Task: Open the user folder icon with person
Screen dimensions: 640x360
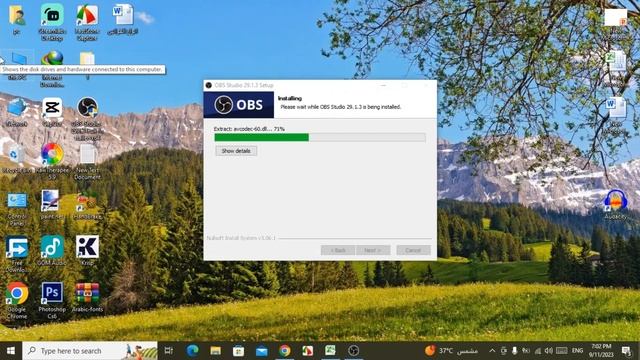Action: (x=17, y=20)
